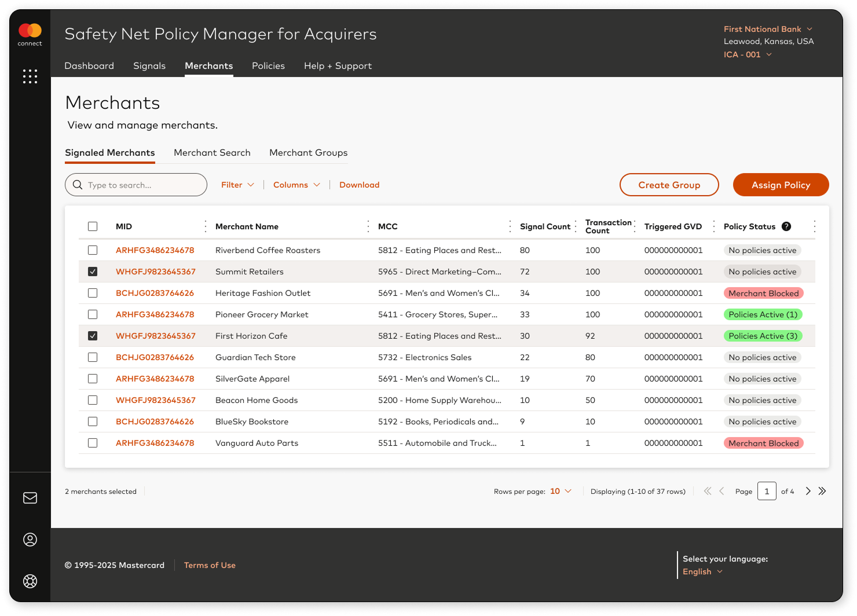The width and height of the screenshot is (857, 616).
Task: Select SilverGate Apparel row checkbox
Action: click(x=93, y=379)
